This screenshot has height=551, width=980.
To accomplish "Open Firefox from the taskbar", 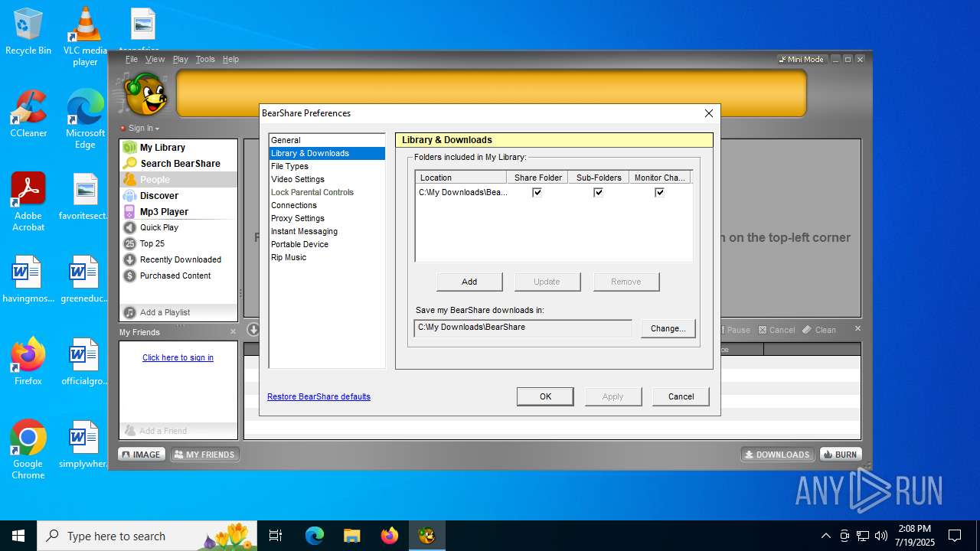I will coord(390,536).
